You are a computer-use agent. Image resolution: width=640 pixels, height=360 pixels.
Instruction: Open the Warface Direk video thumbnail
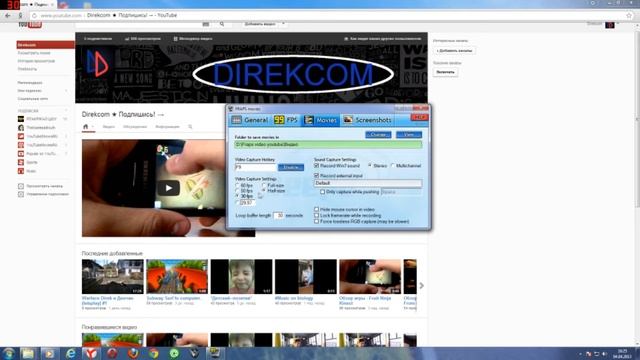pyautogui.click(x=113, y=276)
